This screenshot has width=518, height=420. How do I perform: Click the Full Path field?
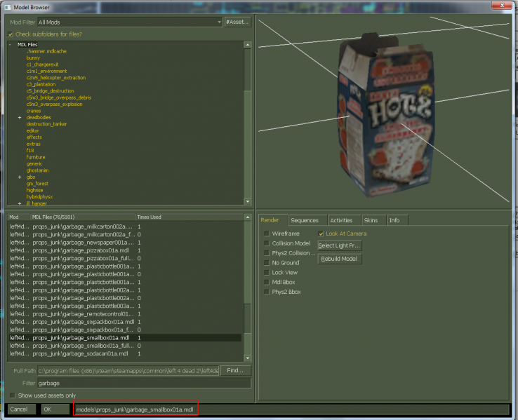click(128, 370)
